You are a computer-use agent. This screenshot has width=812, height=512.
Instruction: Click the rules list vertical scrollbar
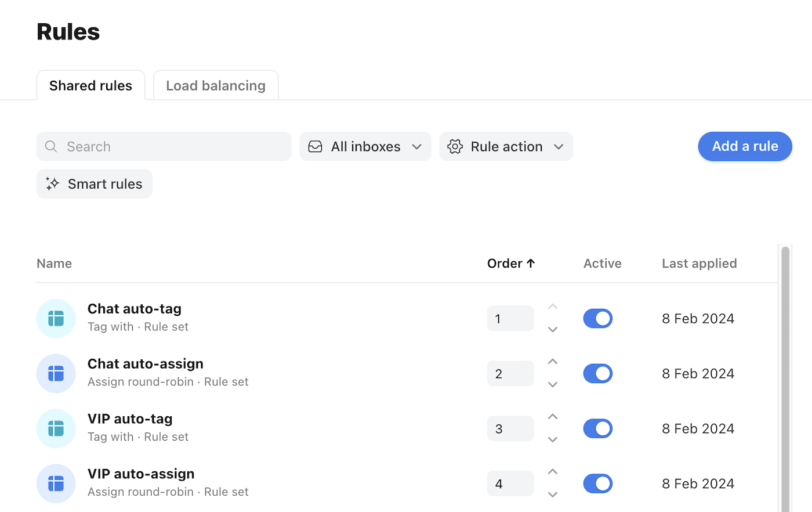[x=785, y=377]
